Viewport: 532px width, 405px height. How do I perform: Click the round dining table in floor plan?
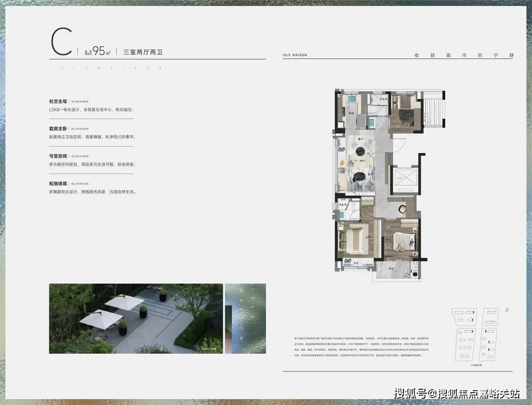(x=361, y=152)
